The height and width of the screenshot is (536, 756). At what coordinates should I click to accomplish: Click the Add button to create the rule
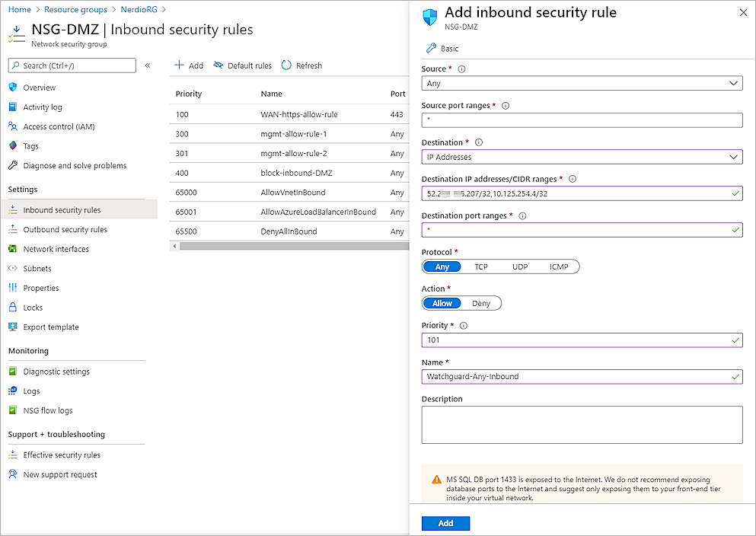(445, 523)
